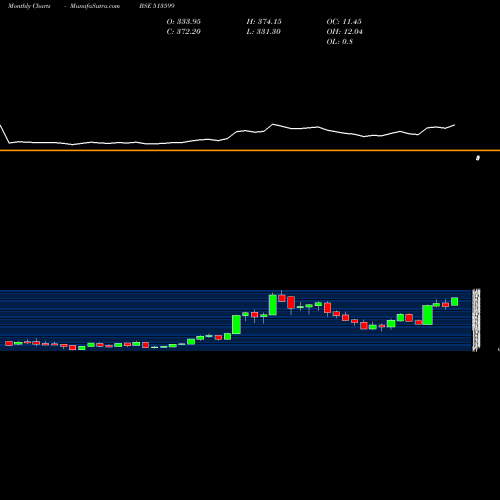
Task: Click the open value "O: 333.95"
Action: (x=184, y=22)
